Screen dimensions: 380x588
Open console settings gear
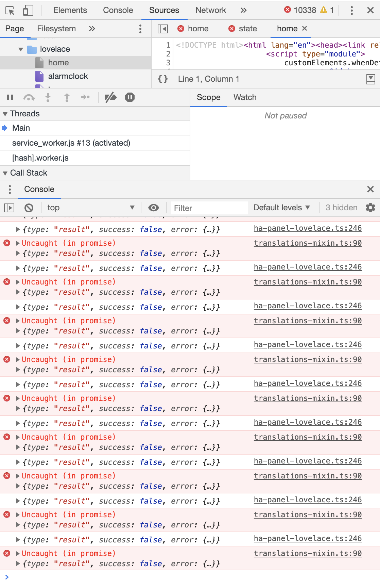[370, 208]
